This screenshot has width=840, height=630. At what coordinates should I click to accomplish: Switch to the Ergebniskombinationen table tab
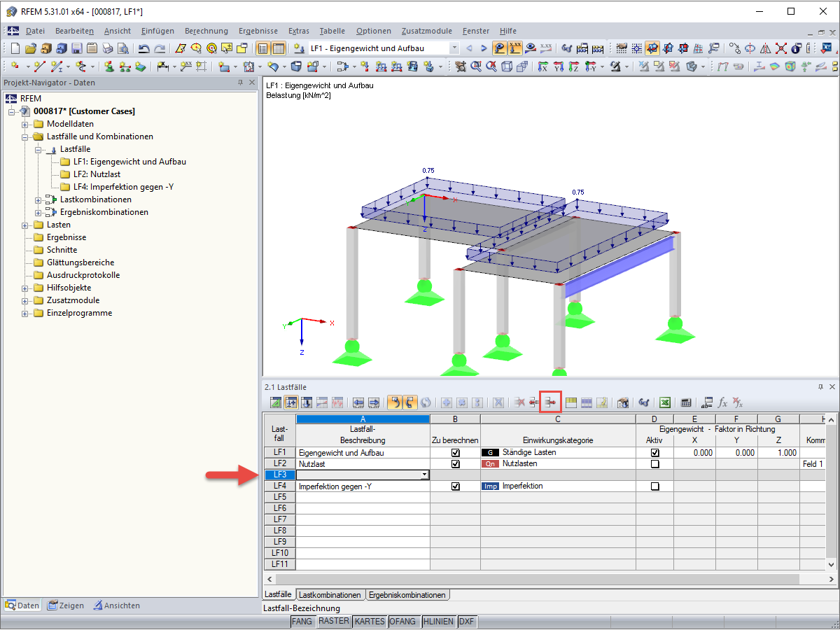(407, 595)
